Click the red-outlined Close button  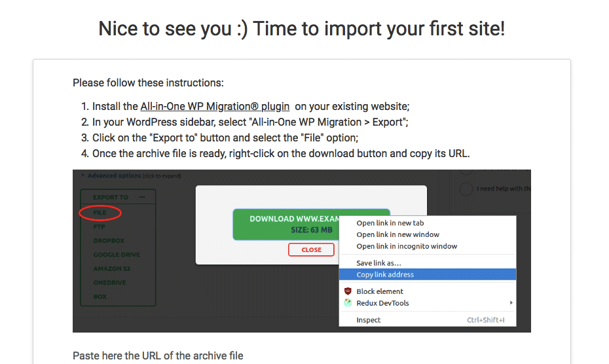click(311, 249)
